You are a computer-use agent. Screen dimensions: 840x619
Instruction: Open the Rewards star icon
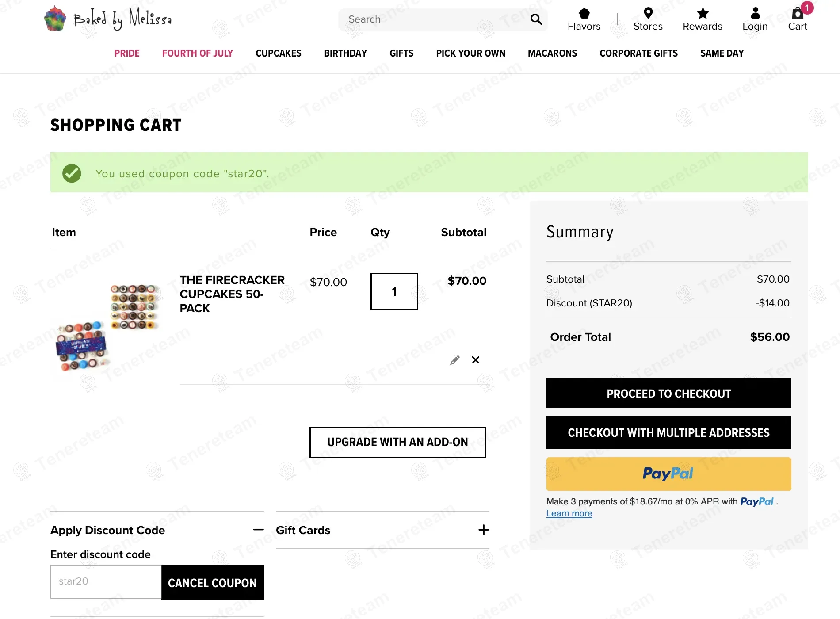click(702, 14)
